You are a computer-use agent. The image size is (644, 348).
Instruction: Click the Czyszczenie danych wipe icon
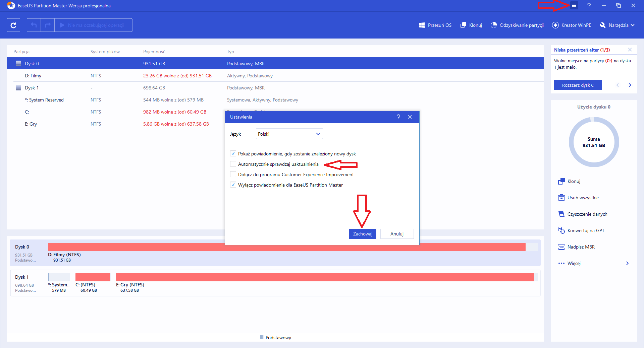coord(561,214)
